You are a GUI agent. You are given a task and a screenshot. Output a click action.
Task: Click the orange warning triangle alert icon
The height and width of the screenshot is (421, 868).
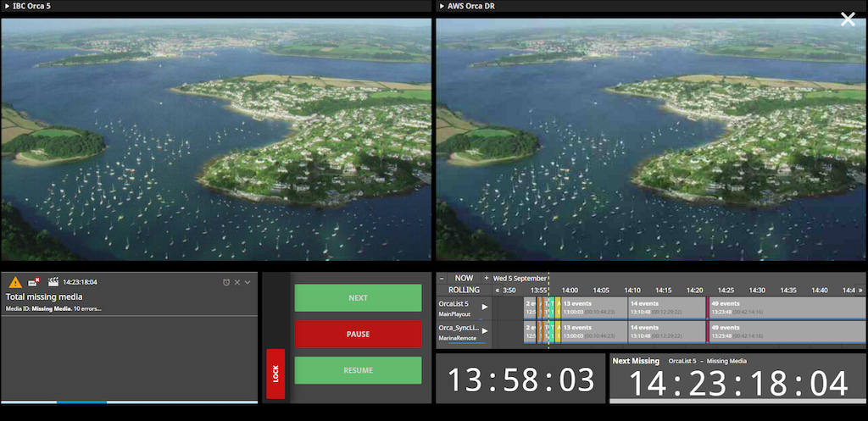point(15,282)
